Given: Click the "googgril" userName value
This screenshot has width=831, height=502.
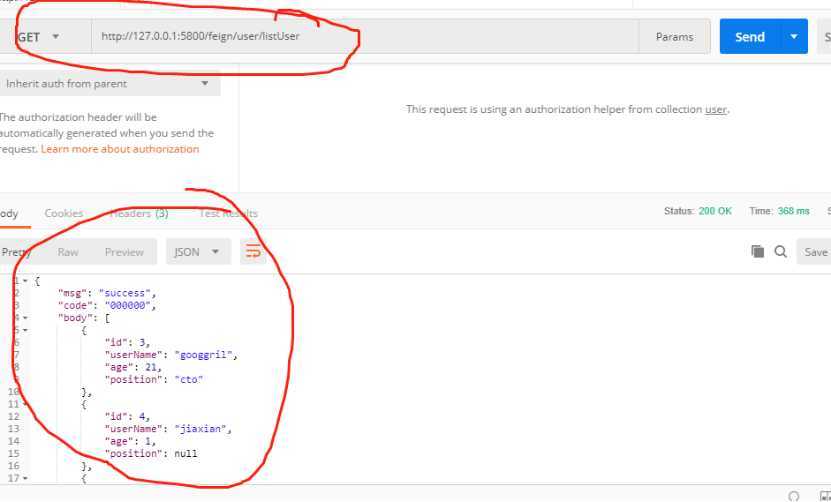Looking at the screenshot, I should pos(204,355).
